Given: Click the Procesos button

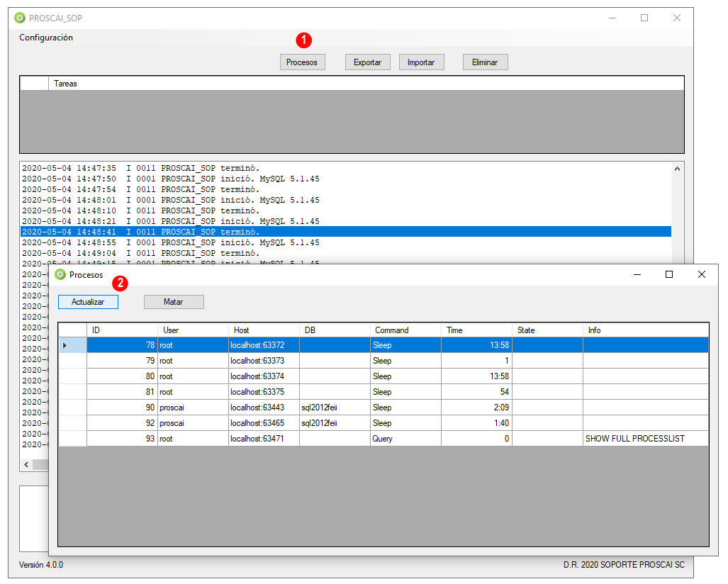Looking at the screenshot, I should point(302,62).
